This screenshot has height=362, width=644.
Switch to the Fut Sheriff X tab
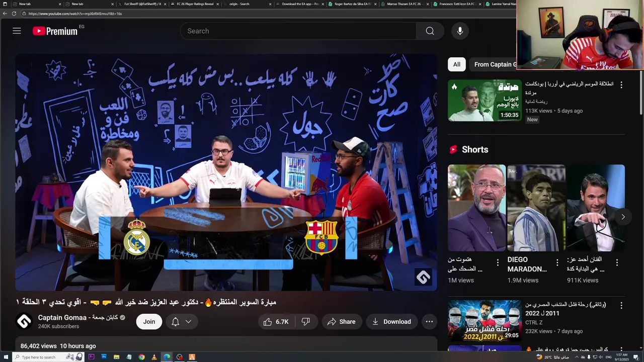click(x=143, y=4)
